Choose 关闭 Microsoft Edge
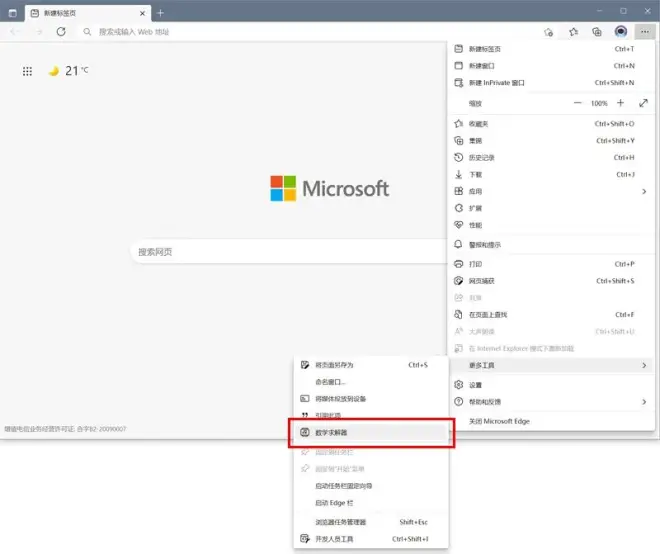This screenshot has width=660, height=554. click(x=551, y=421)
